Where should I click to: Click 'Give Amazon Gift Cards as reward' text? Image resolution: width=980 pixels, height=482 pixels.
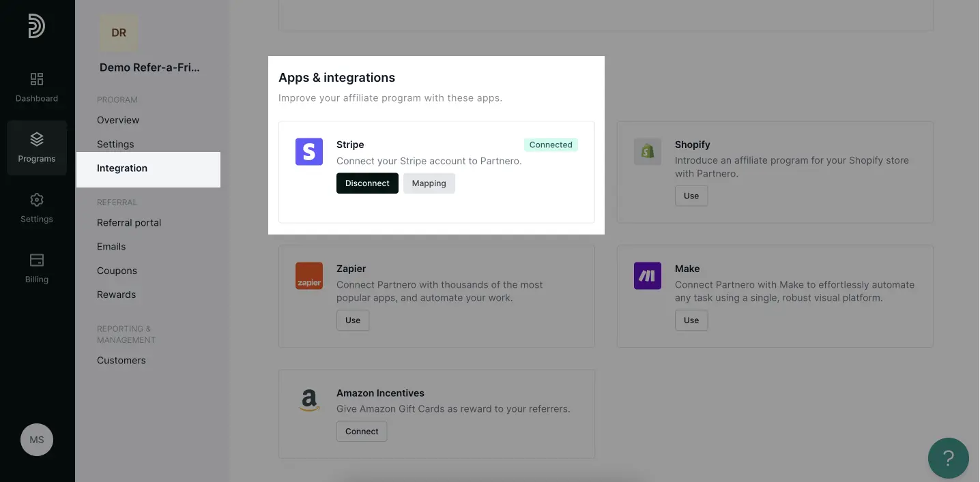453,409
